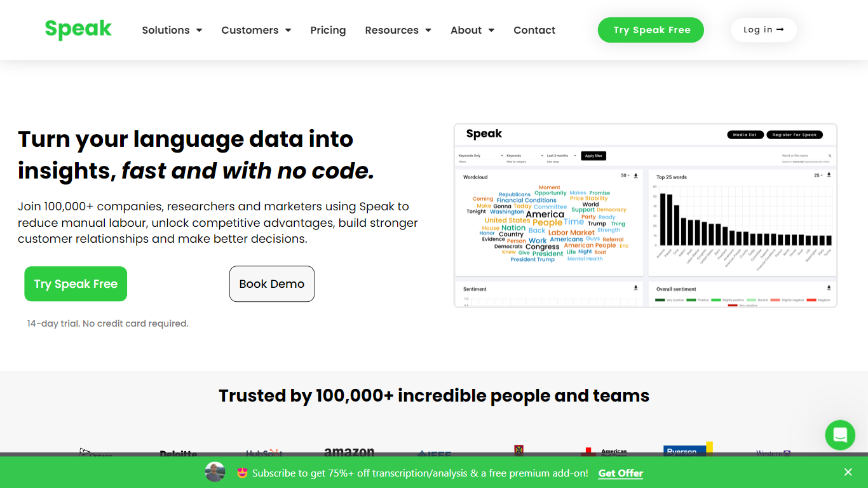Click Financial Conditions in the wordcloud
The width and height of the screenshot is (868, 488).
(527, 200)
